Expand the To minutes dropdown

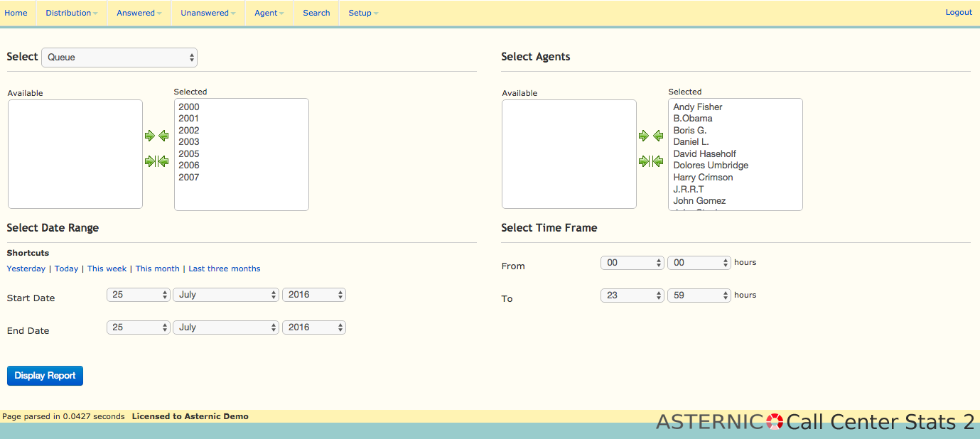tap(699, 296)
